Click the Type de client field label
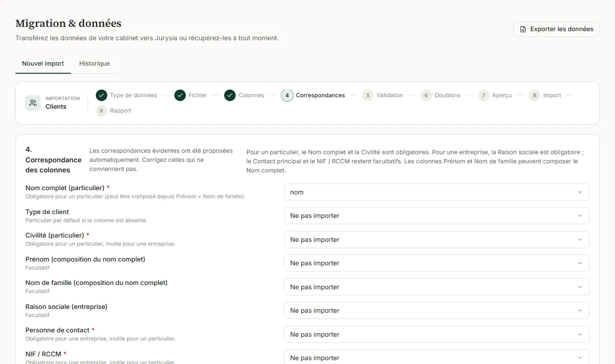The image size is (615, 364). click(47, 212)
